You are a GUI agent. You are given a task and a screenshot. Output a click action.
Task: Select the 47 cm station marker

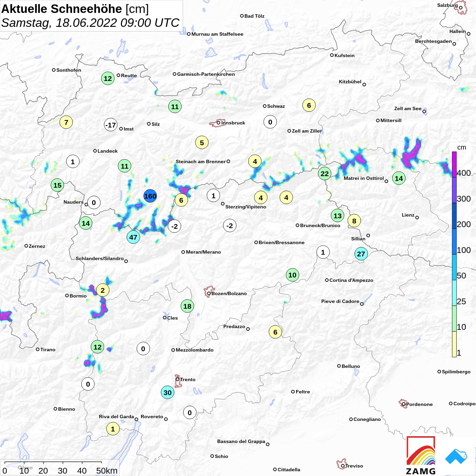(x=133, y=237)
